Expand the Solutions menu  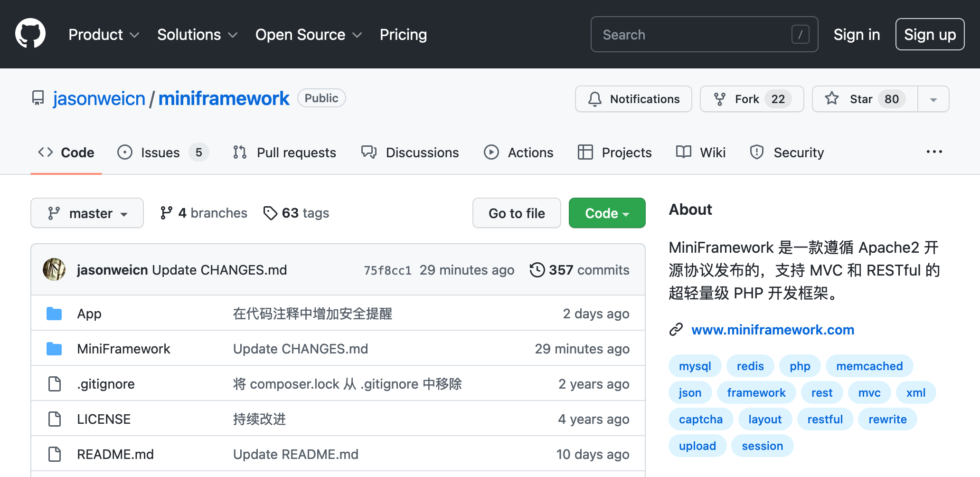197,34
